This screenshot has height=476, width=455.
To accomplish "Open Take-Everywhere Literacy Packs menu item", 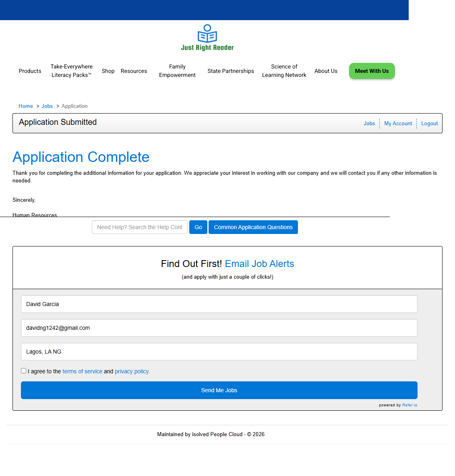I will pos(71,71).
